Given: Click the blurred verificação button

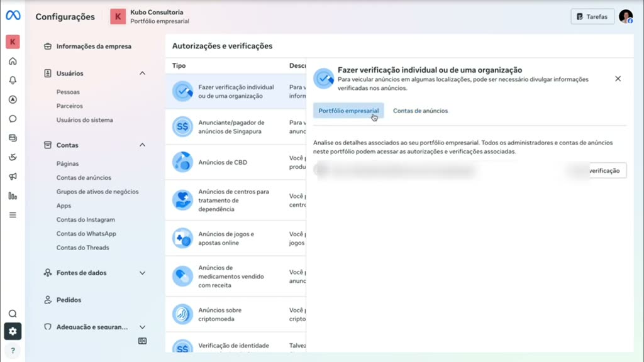Looking at the screenshot, I should pyautogui.click(x=596, y=171).
